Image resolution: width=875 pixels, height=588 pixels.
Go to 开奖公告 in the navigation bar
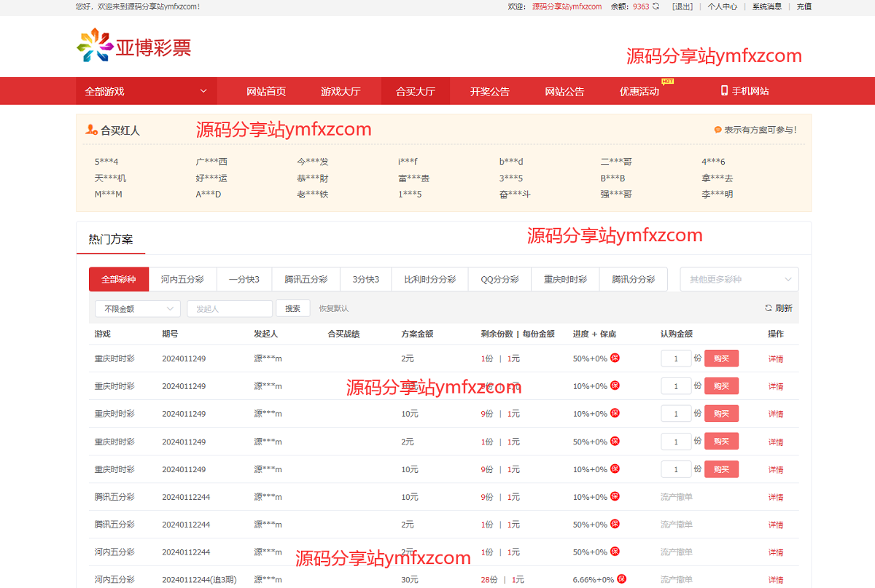coord(489,91)
